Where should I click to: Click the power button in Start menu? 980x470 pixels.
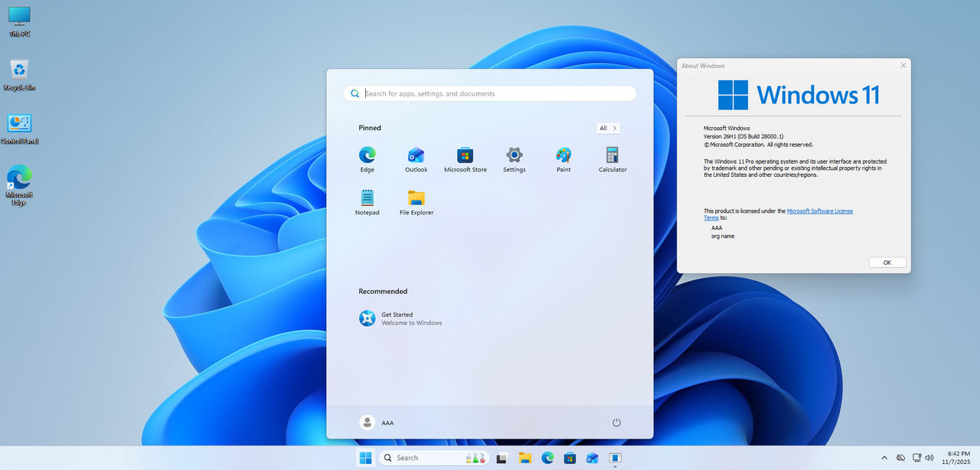616,423
